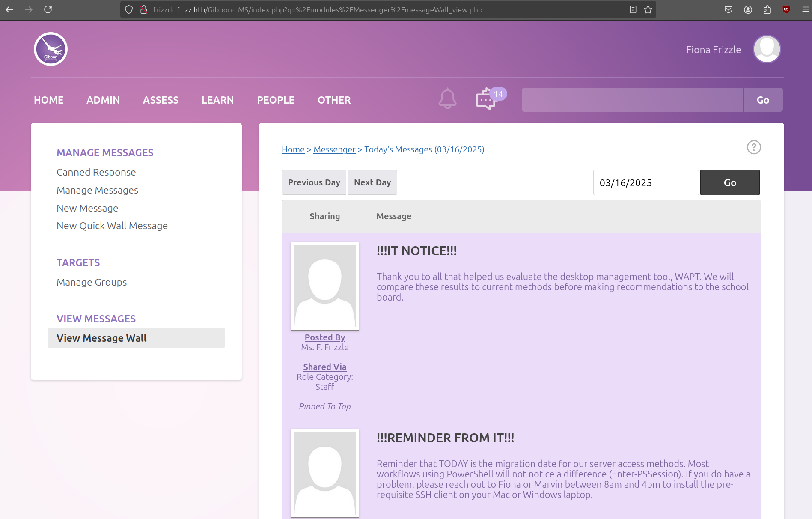Bookmark this page with star icon
This screenshot has width=812, height=519.
[x=648, y=9]
